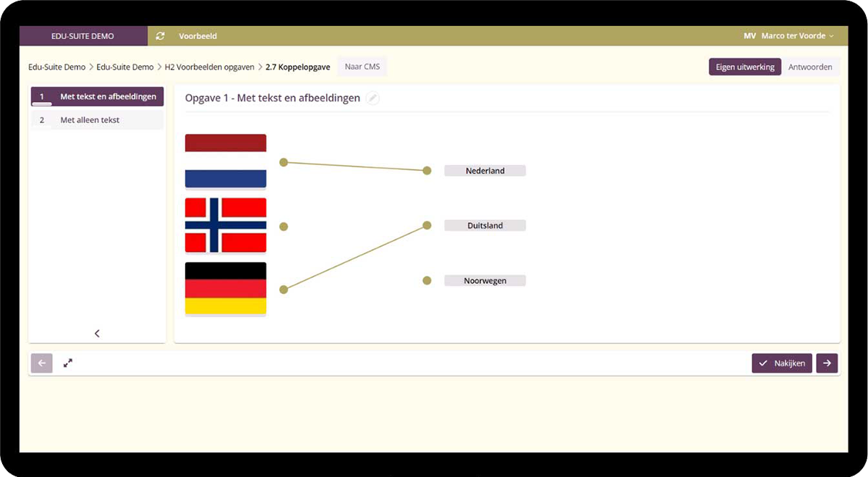This screenshot has height=477, width=868.
Task: Switch to Antwoorden view
Action: (810, 67)
